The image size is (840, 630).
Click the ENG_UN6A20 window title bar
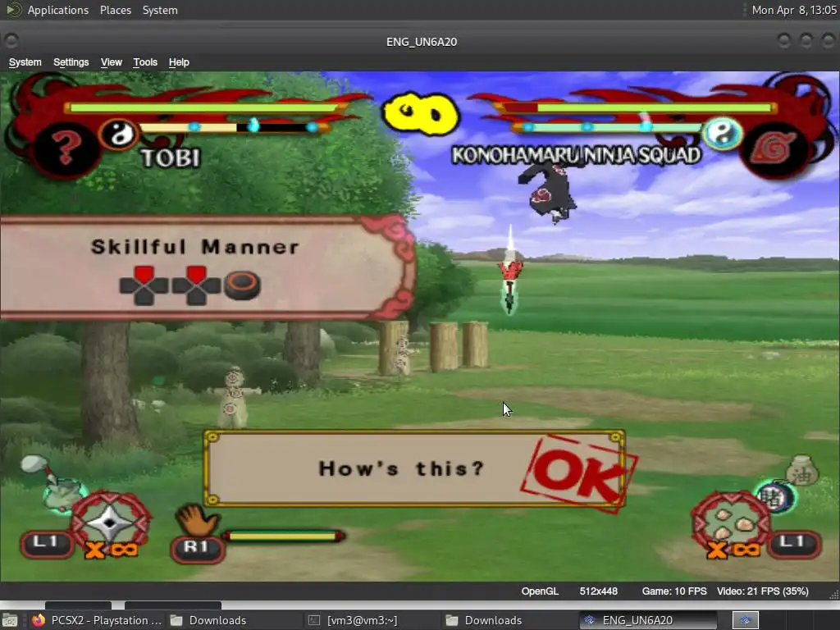pos(421,42)
